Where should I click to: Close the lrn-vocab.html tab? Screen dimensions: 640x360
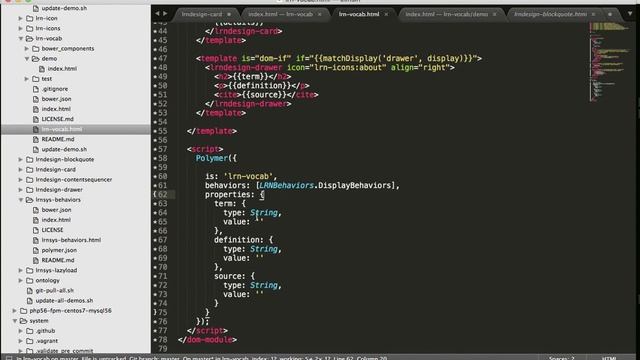click(386, 14)
